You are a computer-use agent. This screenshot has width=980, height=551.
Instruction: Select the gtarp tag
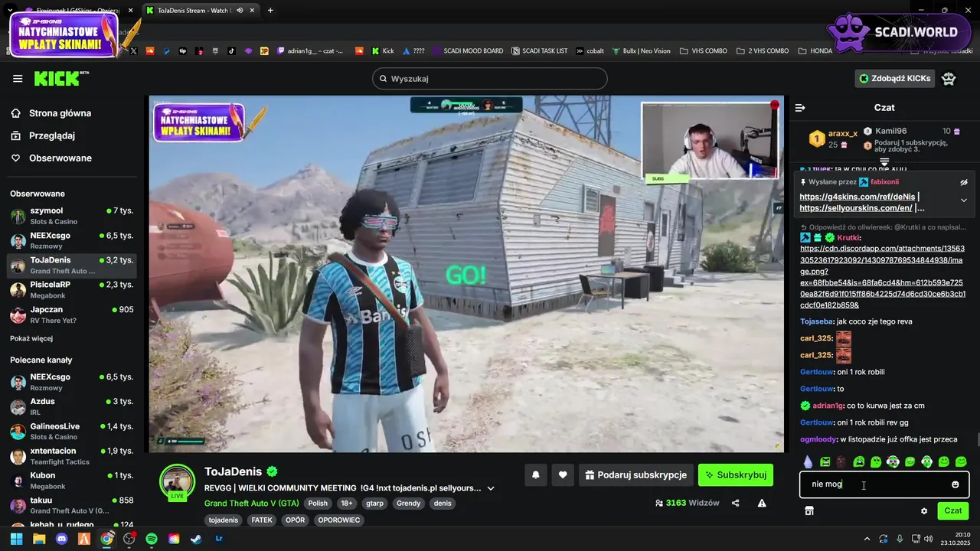[x=374, y=504]
